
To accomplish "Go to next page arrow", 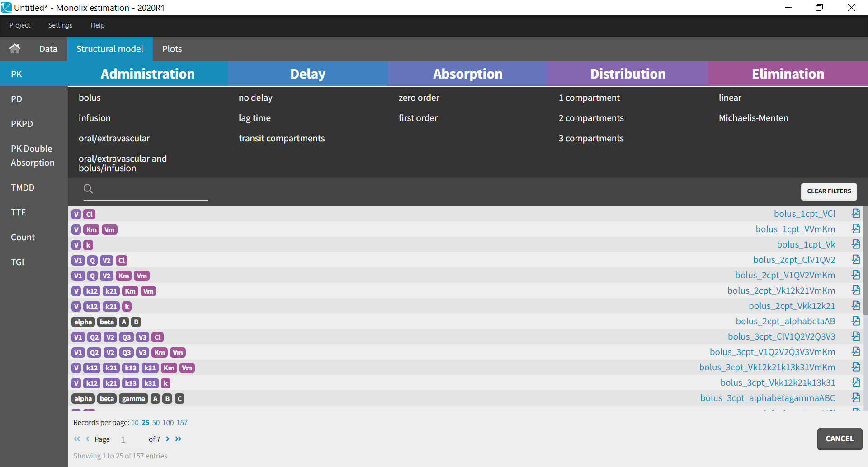I will pos(168,439).
